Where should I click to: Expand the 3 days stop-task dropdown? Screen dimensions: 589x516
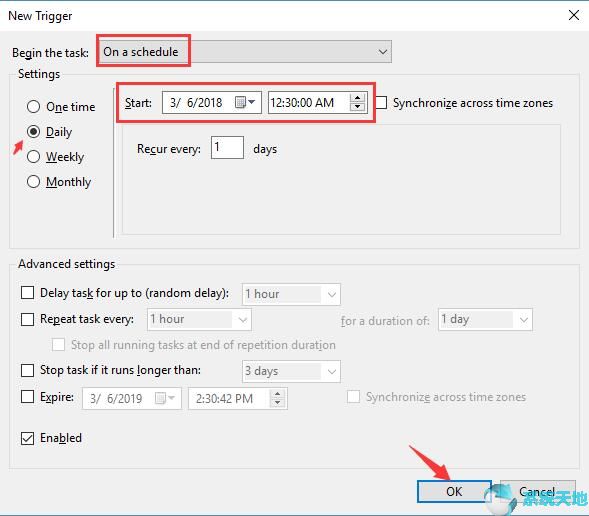tap(291, 371)
